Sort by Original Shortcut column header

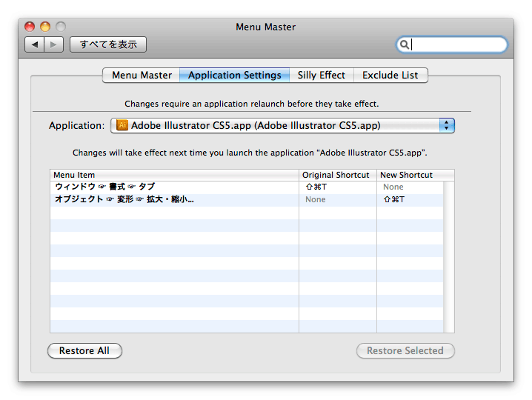[x=338, y=175]
